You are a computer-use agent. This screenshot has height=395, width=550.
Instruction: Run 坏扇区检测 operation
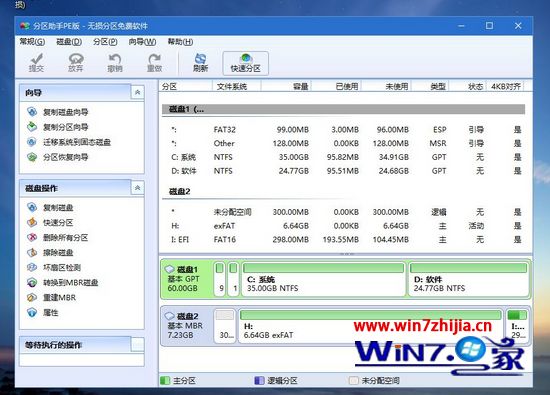pyautogui.click(x=54, y=267)
